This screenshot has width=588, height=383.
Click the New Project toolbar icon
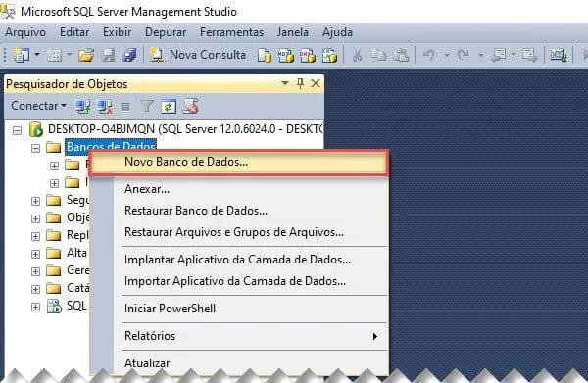click(x=21, y=55)
